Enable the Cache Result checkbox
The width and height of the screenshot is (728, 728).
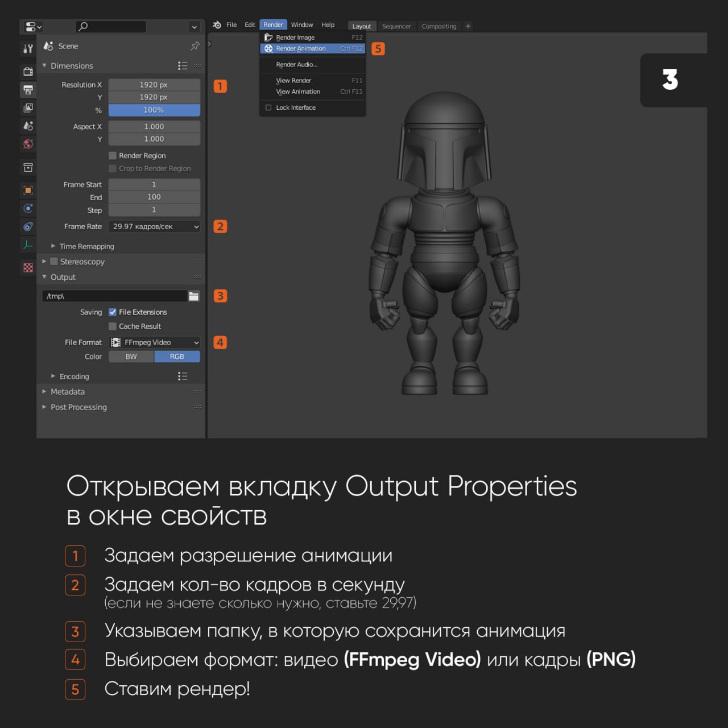(113, 326)
